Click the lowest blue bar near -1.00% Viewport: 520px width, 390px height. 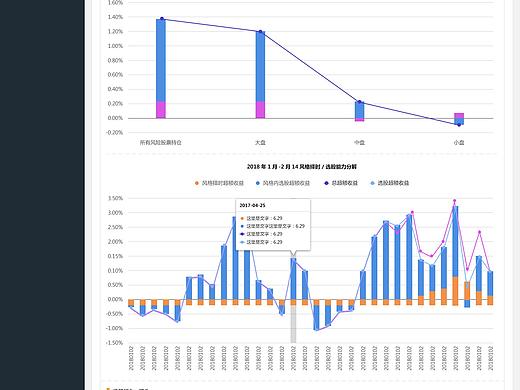click(x=316, y=318)
